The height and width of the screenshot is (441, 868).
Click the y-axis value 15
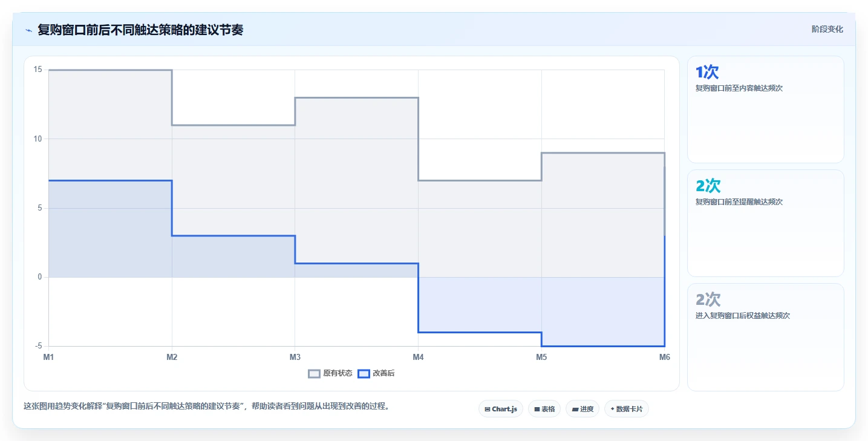coord(38,70)
